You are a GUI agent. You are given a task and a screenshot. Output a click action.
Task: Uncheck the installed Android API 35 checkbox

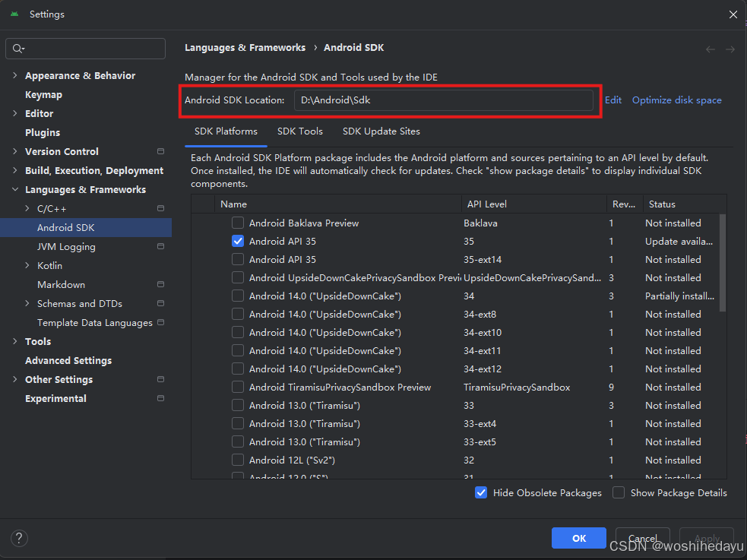tap(238, 241)
